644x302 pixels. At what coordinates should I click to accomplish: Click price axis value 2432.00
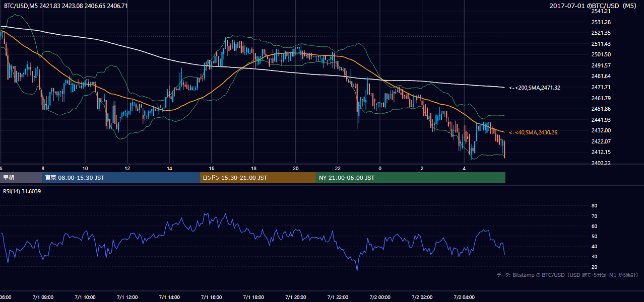tap(601, 130)
